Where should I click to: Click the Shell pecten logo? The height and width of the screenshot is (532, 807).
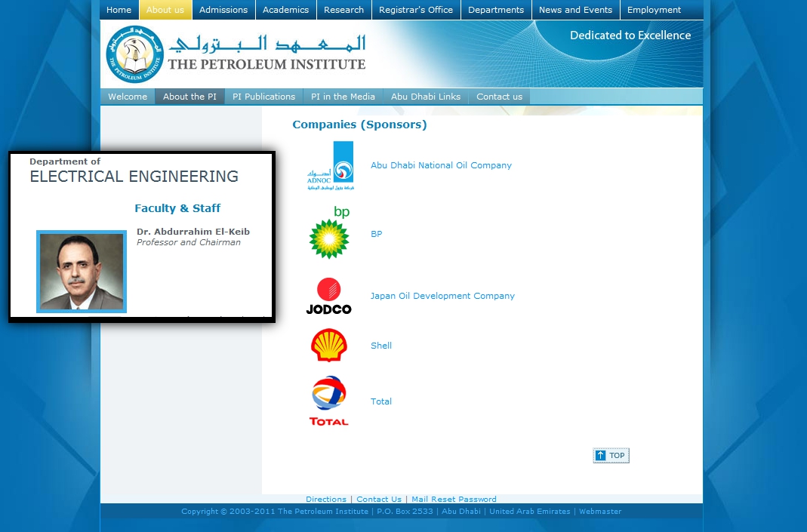tap(329, 346)
